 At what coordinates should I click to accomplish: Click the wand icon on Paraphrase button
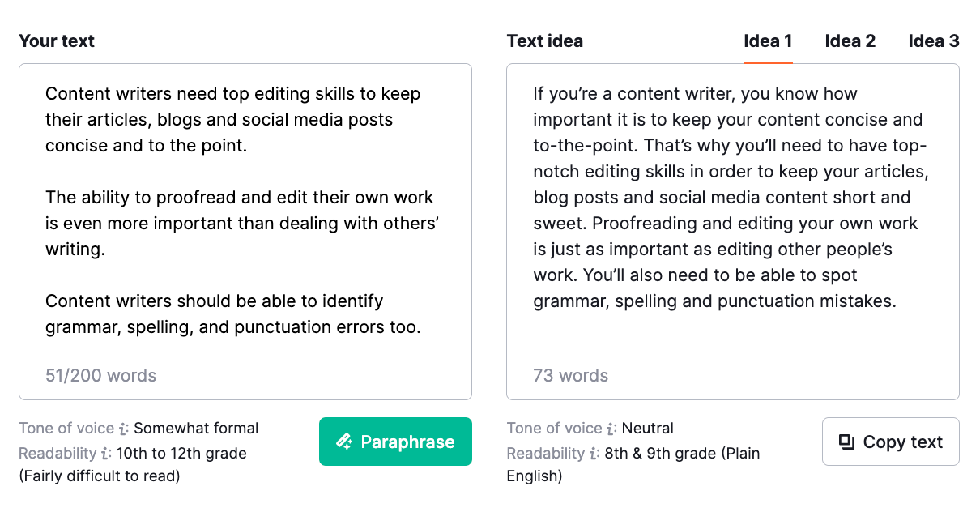pyautogui.click(x=344, y=442)
